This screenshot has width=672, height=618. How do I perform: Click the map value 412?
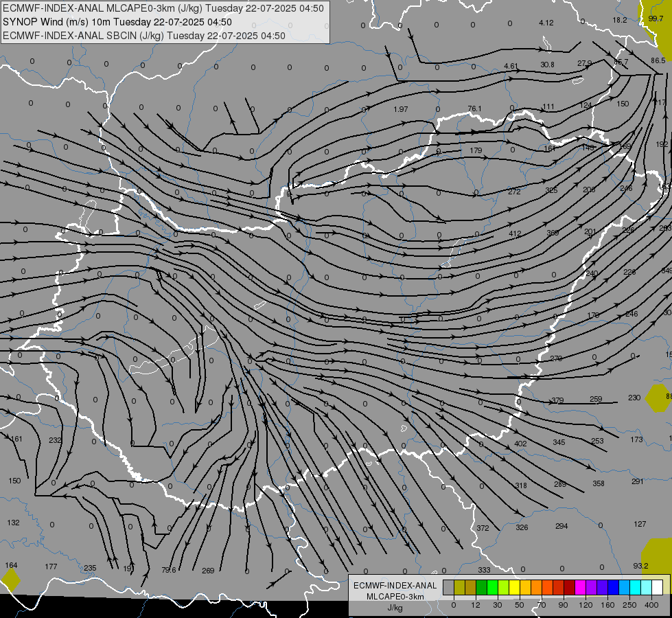[x=515, y=234]
